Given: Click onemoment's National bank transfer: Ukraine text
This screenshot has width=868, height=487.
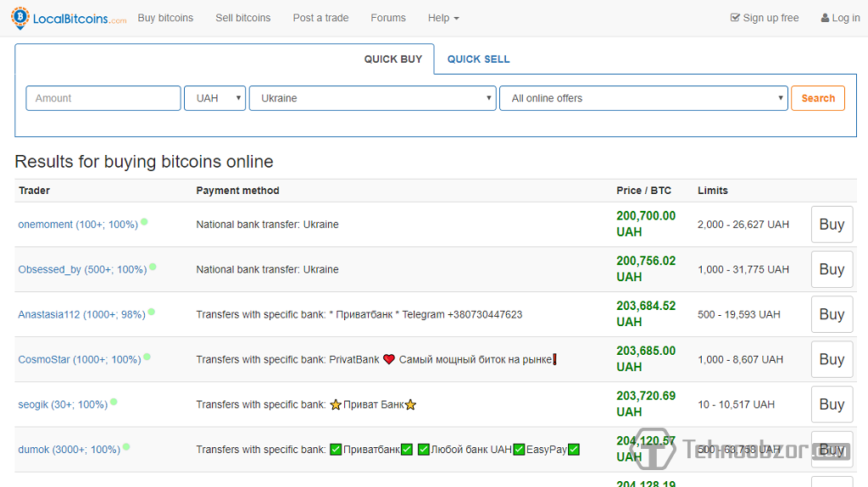Looking at the screenshot, I should [267, 224].
